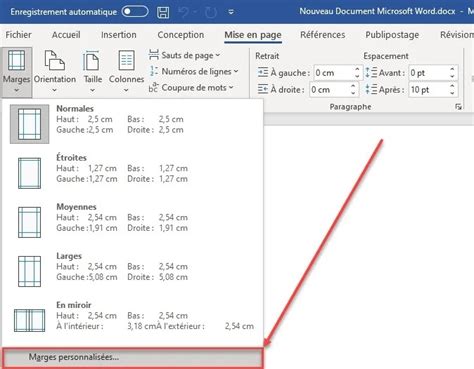This screenshot has width=474, height=369.
Task: Open the Colonnes dropdown
Action: [x=126, y=71]
